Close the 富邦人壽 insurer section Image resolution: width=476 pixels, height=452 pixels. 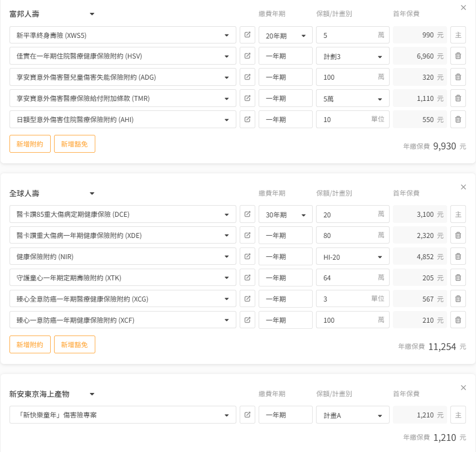tap(463, 8)
